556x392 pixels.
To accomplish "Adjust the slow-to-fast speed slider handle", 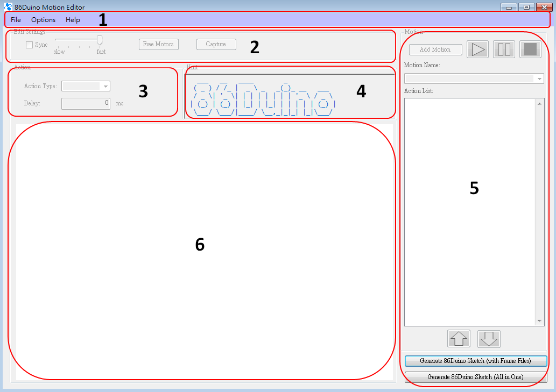I will (x=100, y=40).
